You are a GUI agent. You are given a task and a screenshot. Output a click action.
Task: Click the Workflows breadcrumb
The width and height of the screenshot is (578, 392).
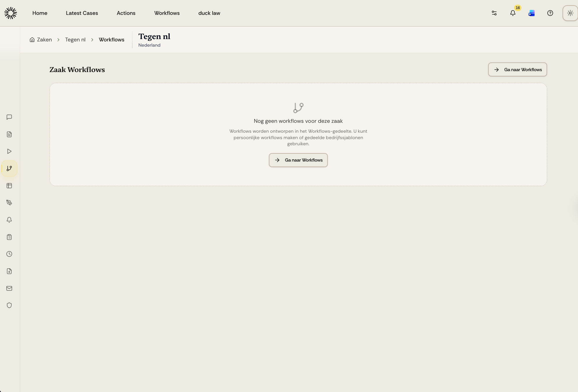pos(111,40)
